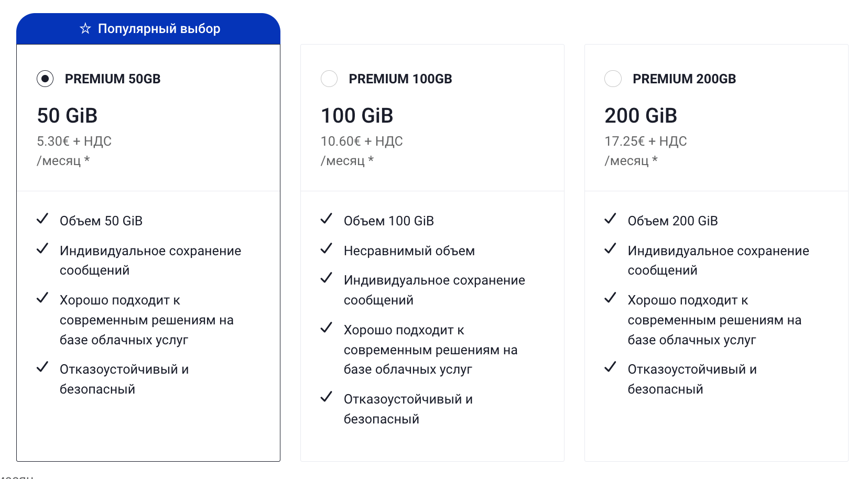Image resolution: width=868 pixels, height=479 pixels.
Task: Click the 10.60€ + НДС price text
Action: [x=362, y=141]
